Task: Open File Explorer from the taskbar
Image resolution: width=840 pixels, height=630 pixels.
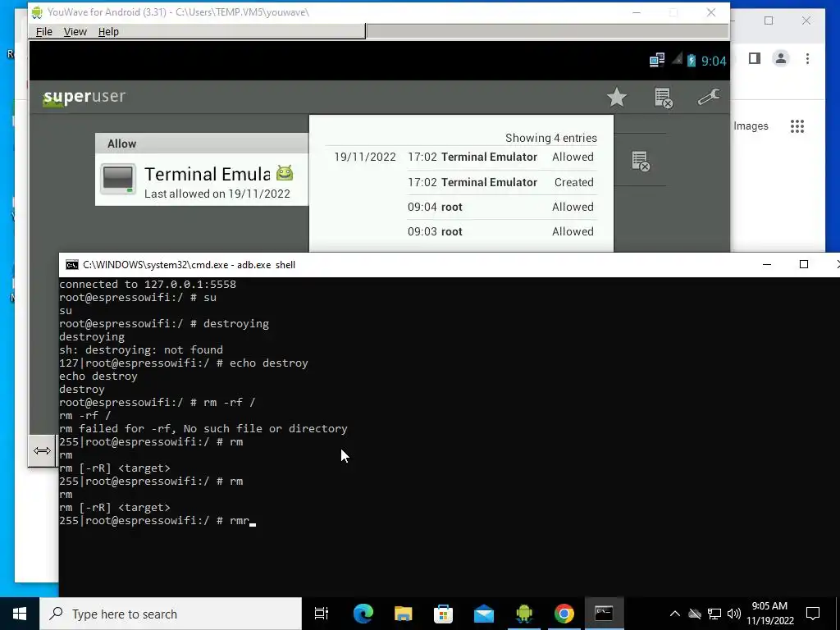Action: [404, 614]
